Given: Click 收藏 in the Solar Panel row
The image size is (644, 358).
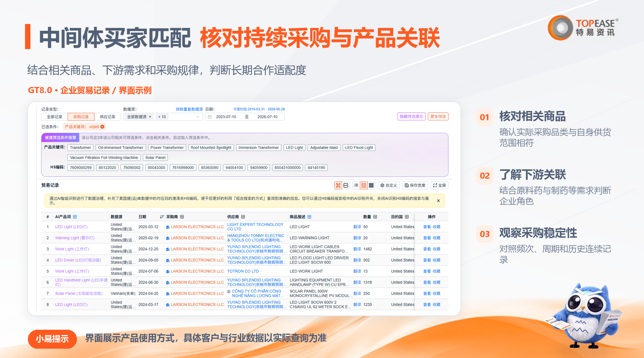Looking at the screenshot, I should pos(436,294).
